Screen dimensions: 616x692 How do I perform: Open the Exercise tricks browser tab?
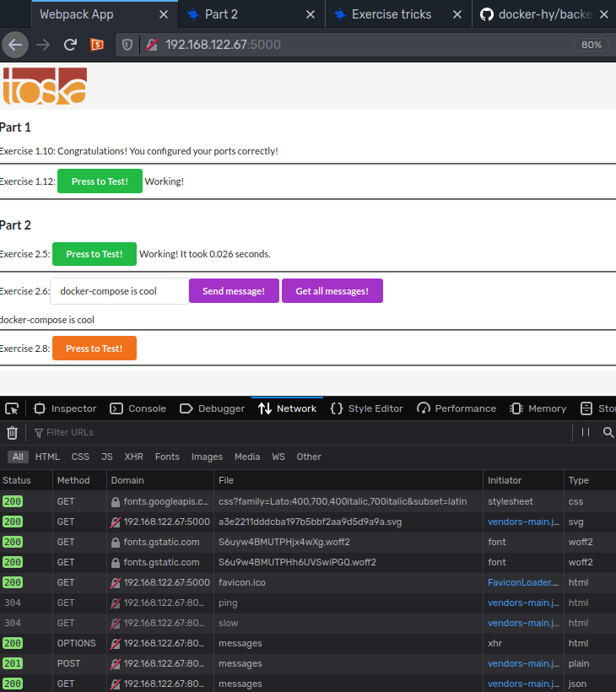[391, 14]
